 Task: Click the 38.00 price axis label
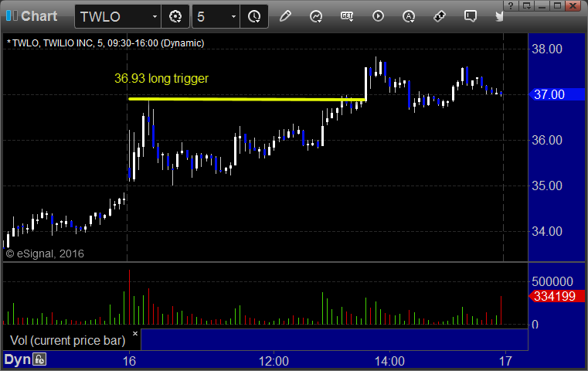(x=547, y=49)
